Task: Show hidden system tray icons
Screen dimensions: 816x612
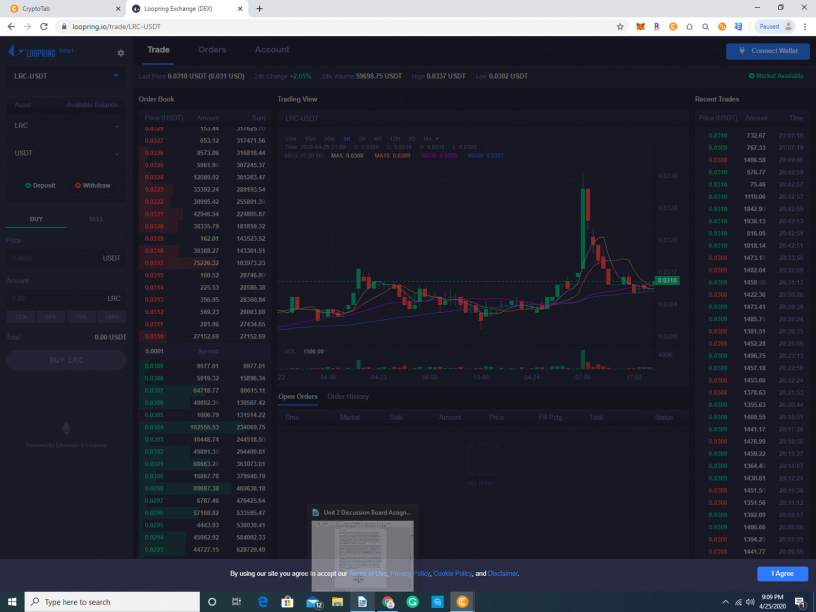Action: pos(725,602)
